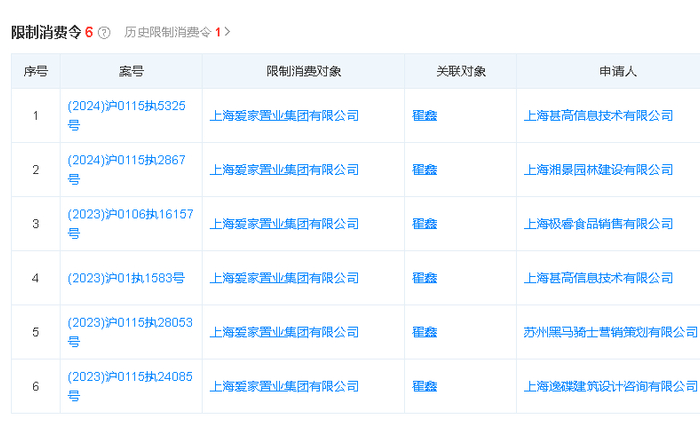
Task: Click the 序号 column header
Action: (x=36, y=71)
